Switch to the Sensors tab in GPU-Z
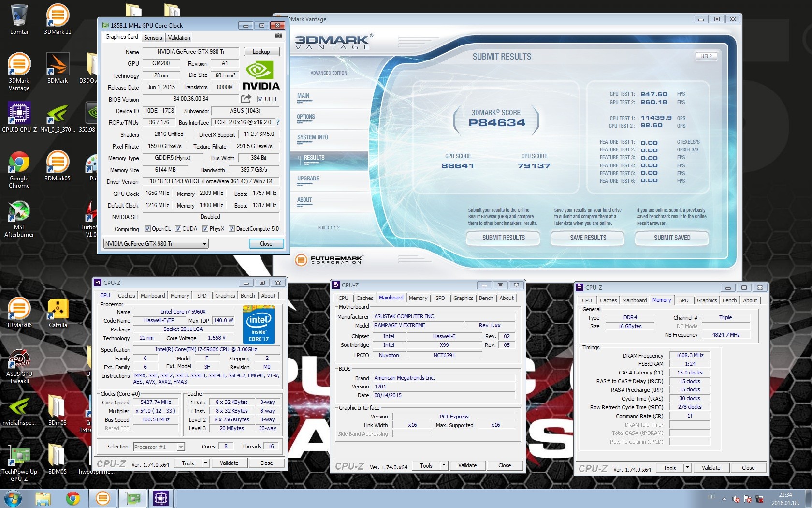 pos(153,38)
